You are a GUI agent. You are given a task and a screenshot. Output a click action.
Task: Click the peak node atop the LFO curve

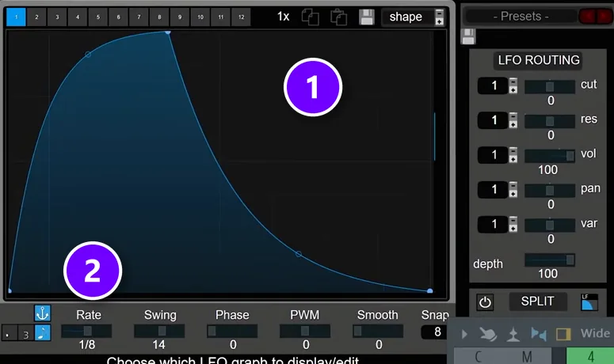pyautogui.click(x=168, y=32)
